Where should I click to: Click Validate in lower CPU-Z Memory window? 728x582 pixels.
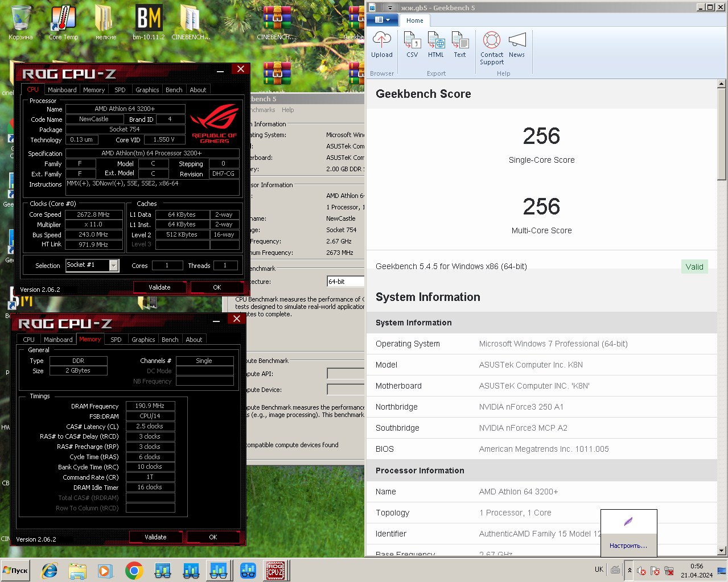pos(155,537)
